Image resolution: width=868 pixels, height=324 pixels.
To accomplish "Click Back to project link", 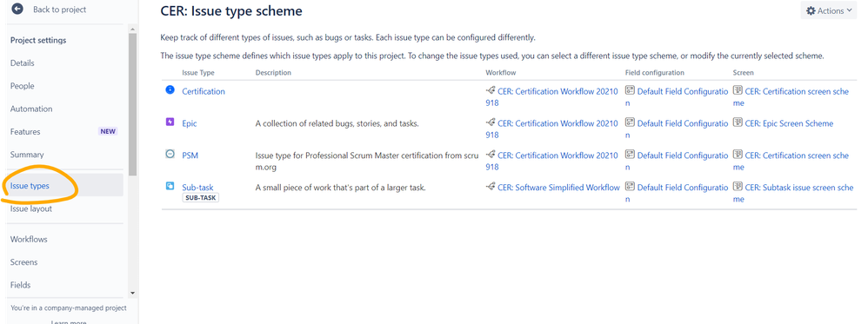I will [60, 10].
